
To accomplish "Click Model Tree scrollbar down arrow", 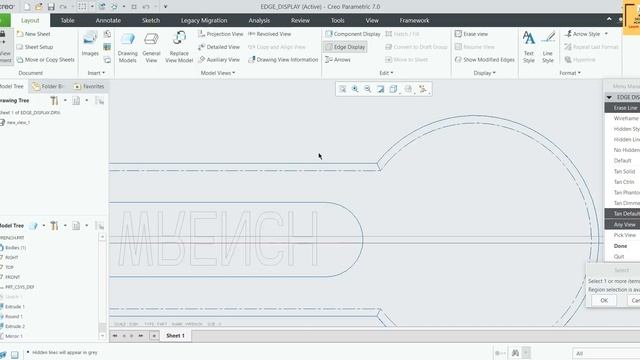I will (102, 336).
